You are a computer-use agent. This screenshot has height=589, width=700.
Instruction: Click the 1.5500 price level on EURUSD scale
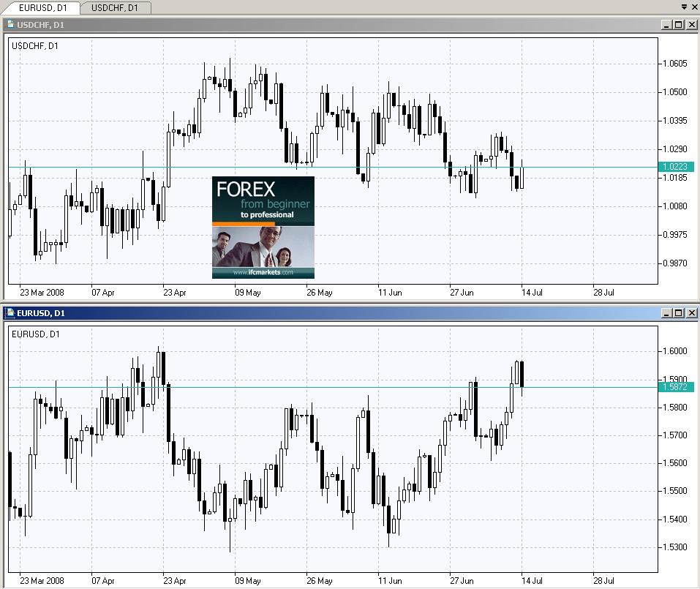coord(675,491)
